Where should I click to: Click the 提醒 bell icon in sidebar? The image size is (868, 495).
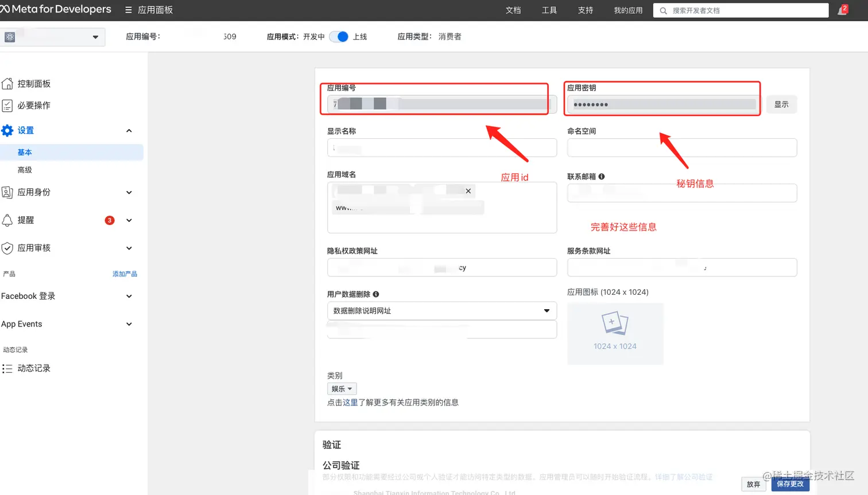pos(7,220)
